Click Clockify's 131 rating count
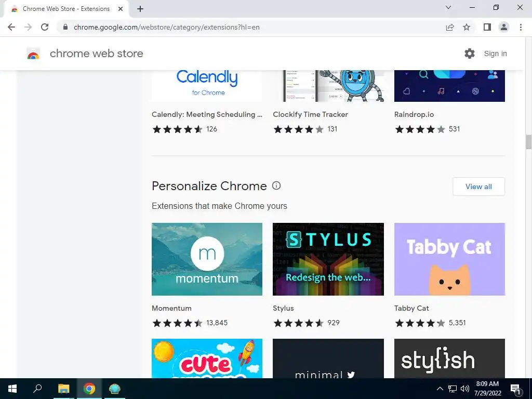Screen dimensions: 532x399 [x=332, y=129]
